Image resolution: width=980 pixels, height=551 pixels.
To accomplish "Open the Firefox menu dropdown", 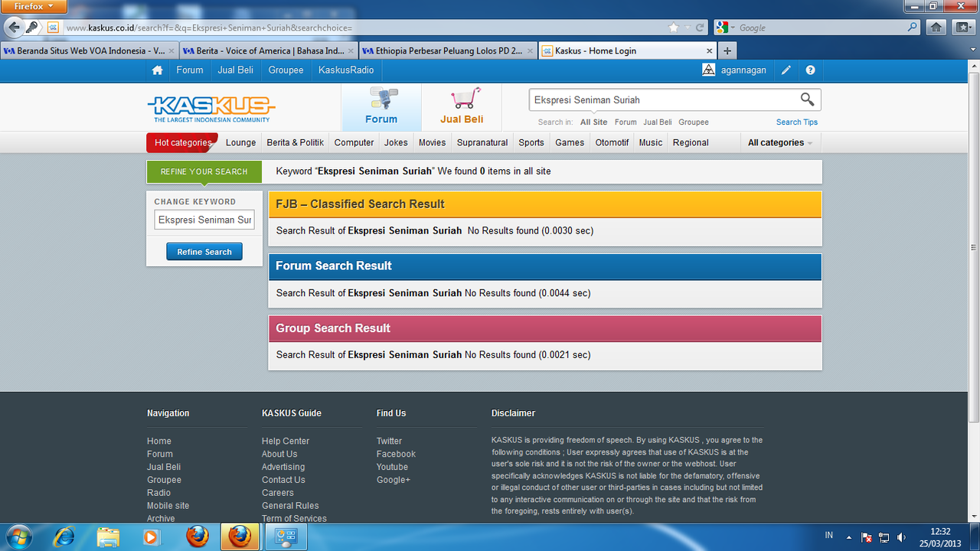I will coord(34,6).
